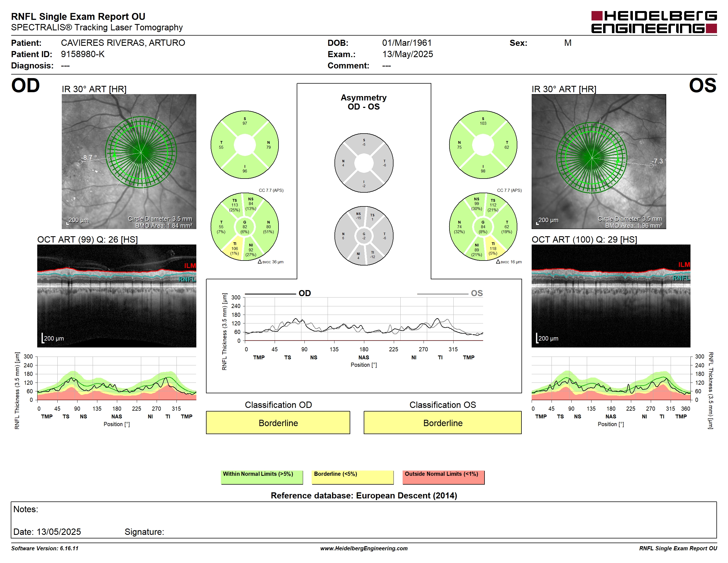Click the OS four-sector thickness pie chart
This screenshot has width=728, height=563.
tap(483, 145)
